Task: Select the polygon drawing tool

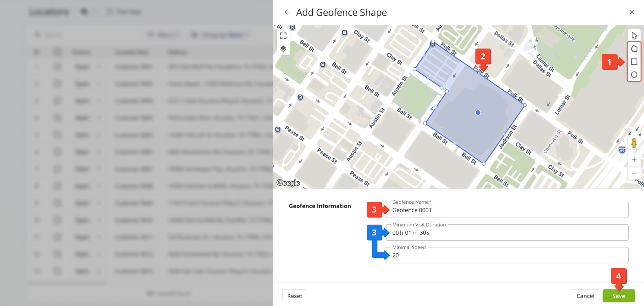Action: pos(634,49)
